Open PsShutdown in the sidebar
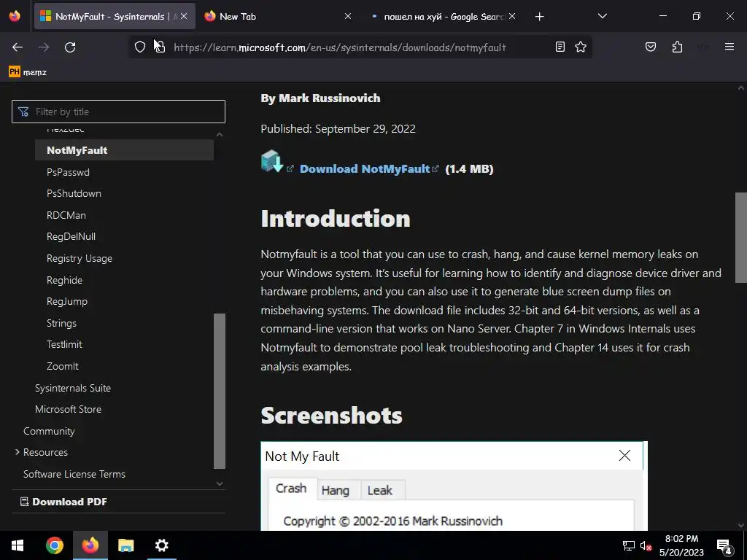The image size is (747, 560). point(74,193)
